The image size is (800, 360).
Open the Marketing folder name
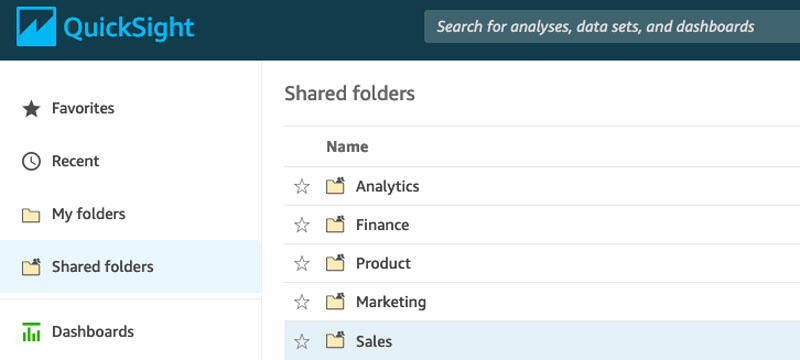(x=391, y=302)
